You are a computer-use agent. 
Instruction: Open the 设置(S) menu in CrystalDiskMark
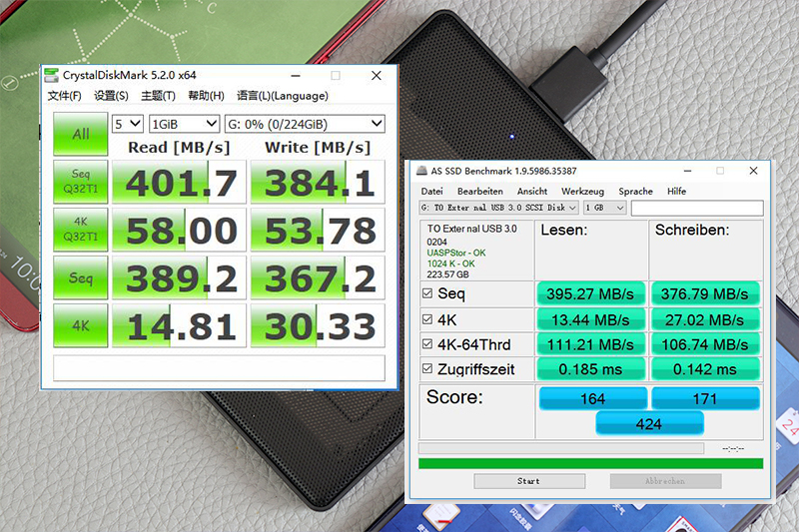pyautogui.click(x=111, y=96)
